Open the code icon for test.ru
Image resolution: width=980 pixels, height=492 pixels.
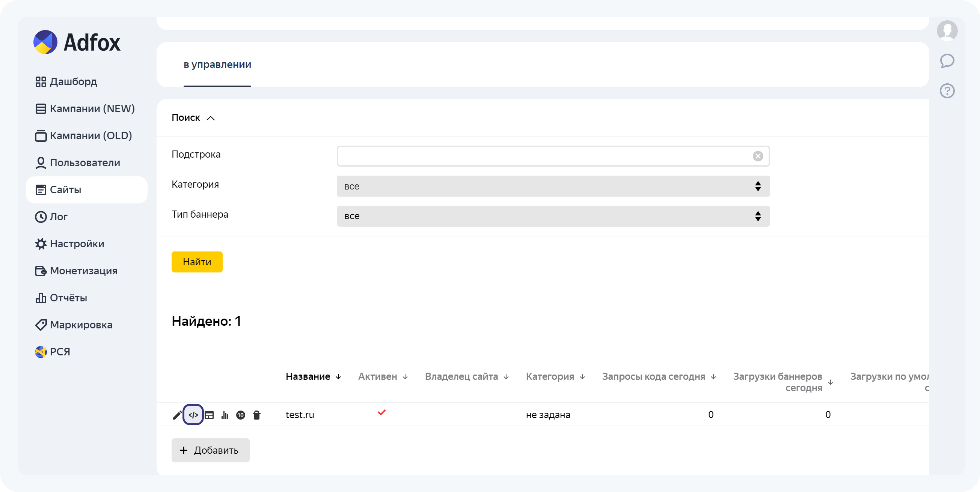coord(193,415)
